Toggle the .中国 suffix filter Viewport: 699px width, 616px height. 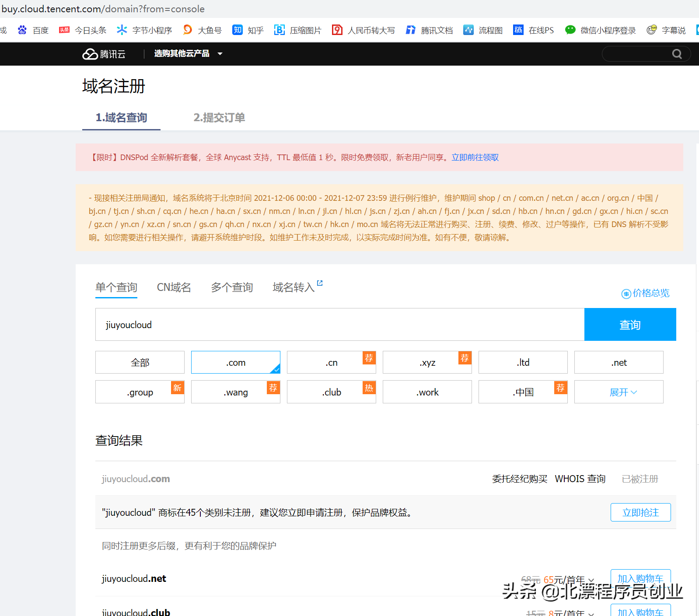pyautogui.click(x=523, y=392)
